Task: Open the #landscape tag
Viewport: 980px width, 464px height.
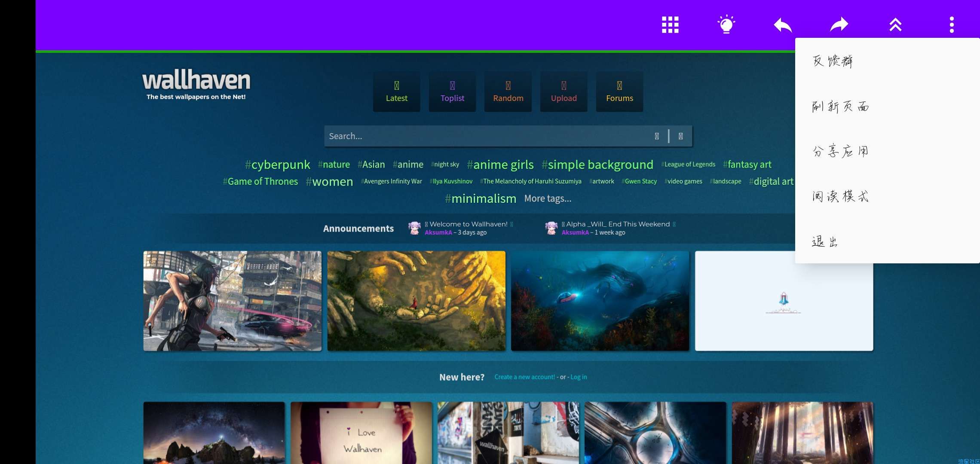Action: pyautogui.click(x=726, y=181)
